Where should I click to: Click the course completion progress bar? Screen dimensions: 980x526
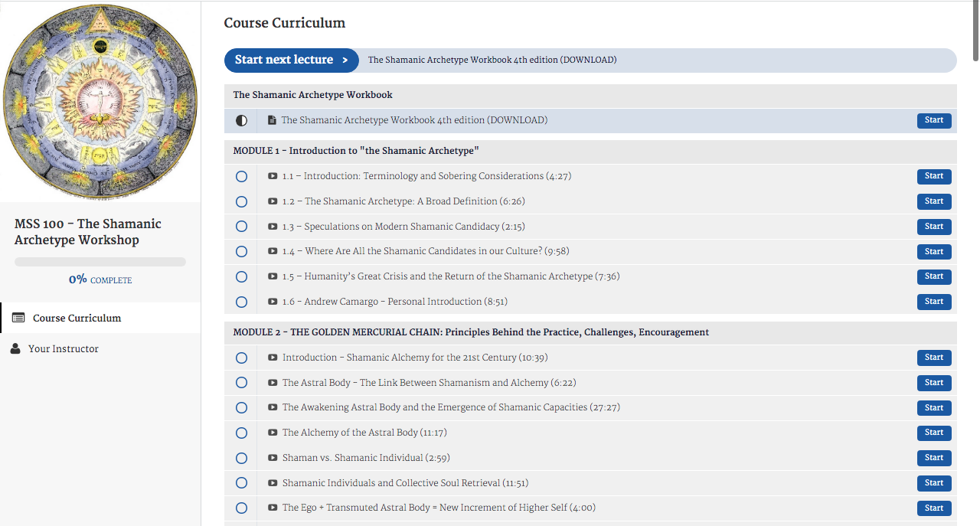100,262
